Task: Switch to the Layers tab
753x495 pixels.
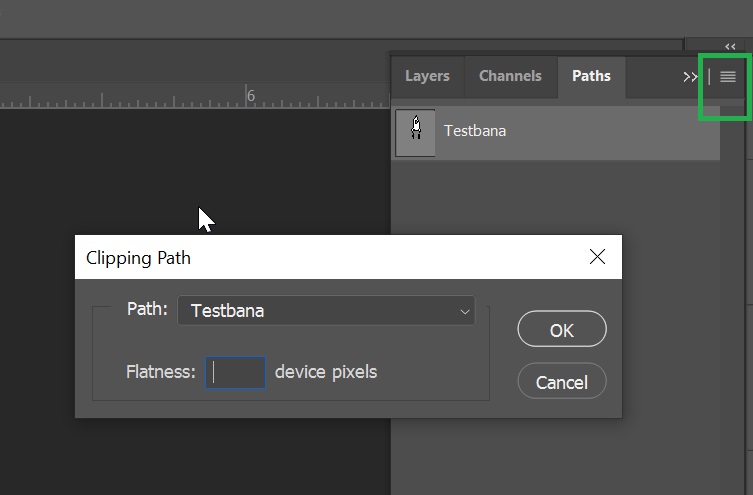Action: click(427, 76)
